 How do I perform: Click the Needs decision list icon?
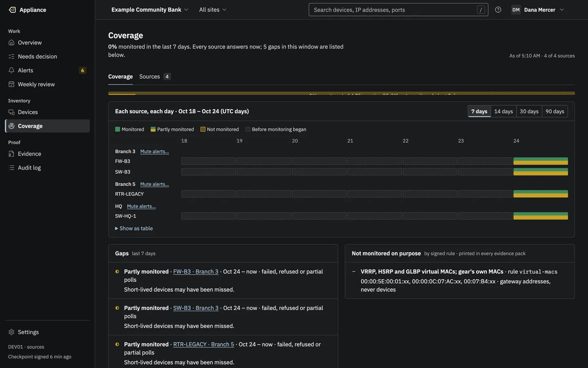tap(11, 56)
